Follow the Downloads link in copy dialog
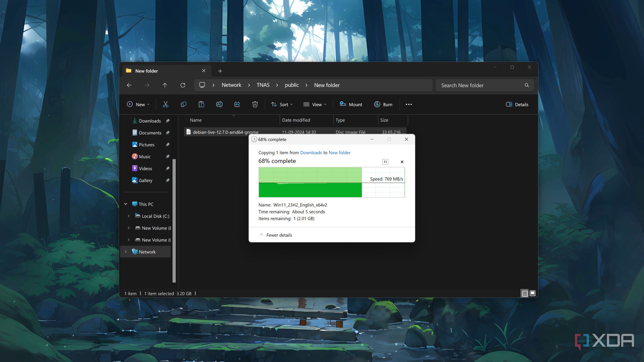The width and height of the screenshot is (644, 362). click(311, 153)
